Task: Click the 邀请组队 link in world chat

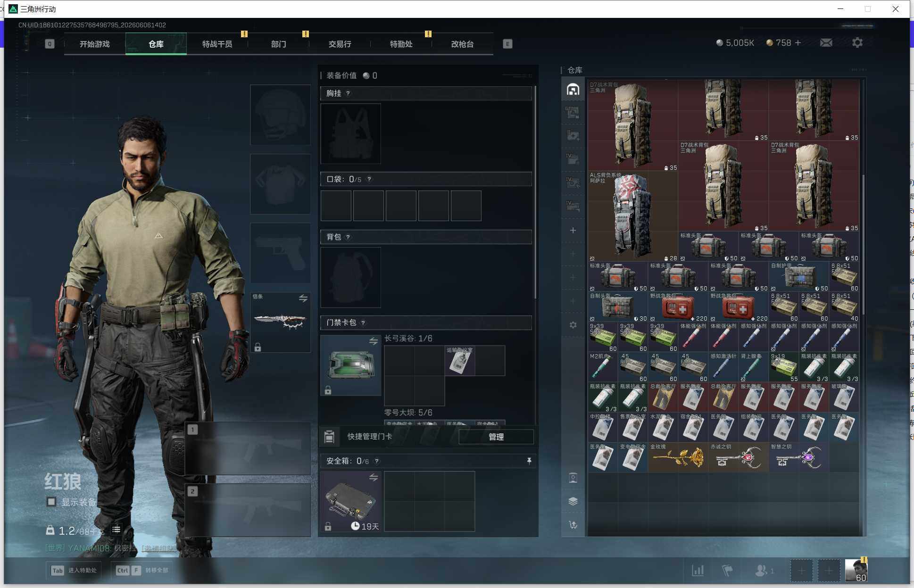Action: [159, 548]
